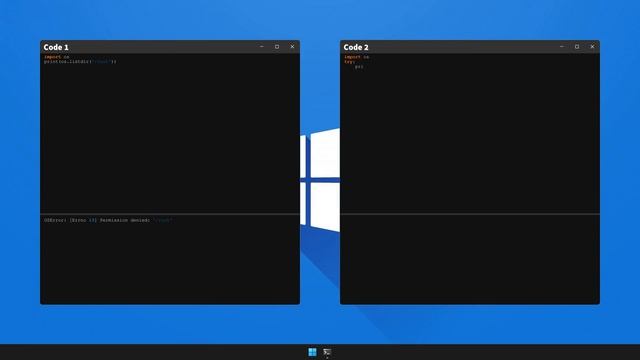Open the Windows Start menu
The height and width of the screenshot is (360, 640).
(x=312, y=352)
